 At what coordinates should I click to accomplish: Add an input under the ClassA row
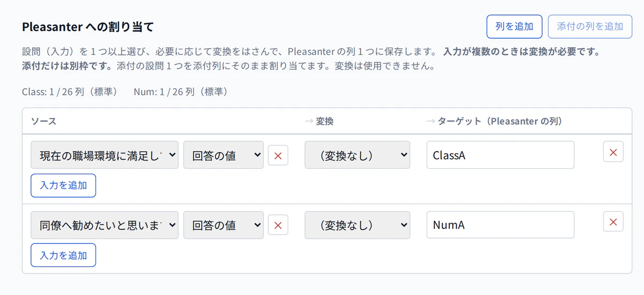coord(63,185)
